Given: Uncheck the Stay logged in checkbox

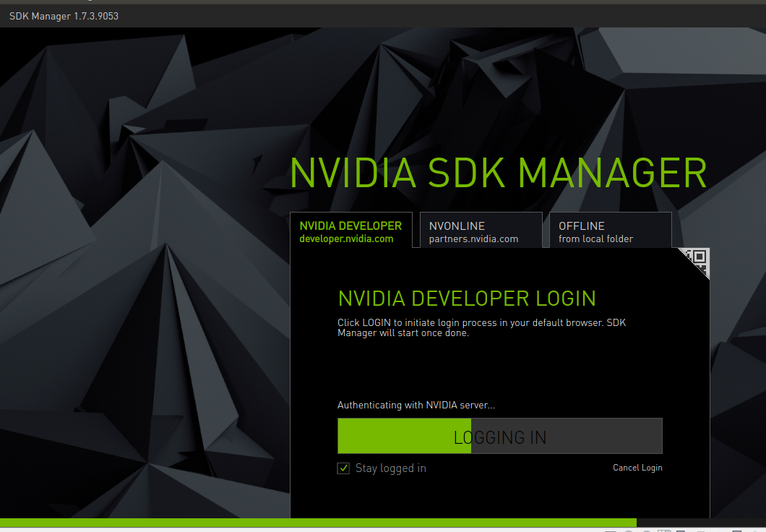Looking at the screenshot, I should (343, 468).
